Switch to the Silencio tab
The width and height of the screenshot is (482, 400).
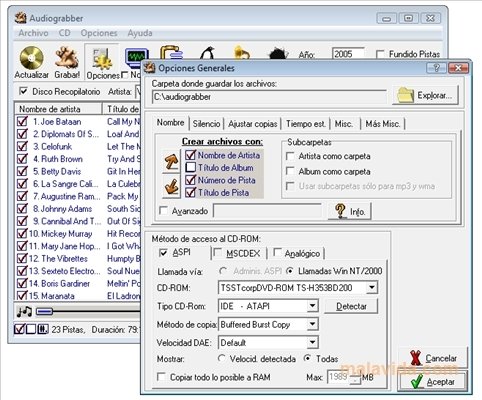206,124
